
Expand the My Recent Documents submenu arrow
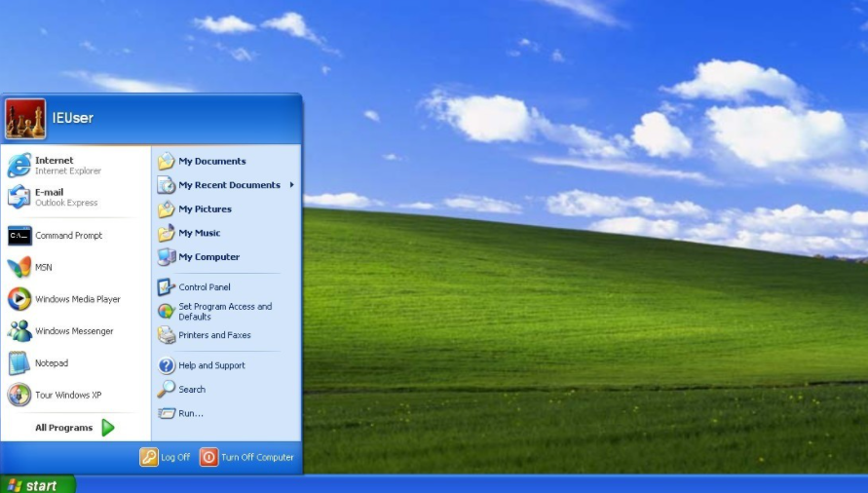click(291, 185)
